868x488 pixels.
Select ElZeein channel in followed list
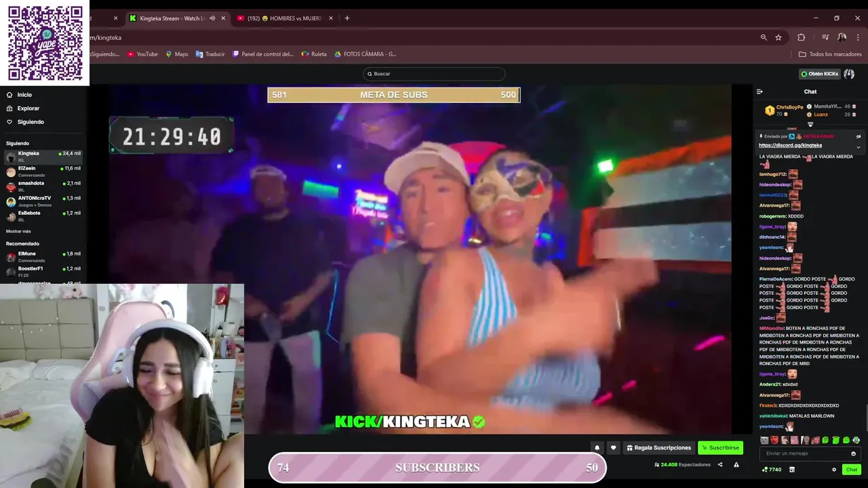[x=43, y=171]
